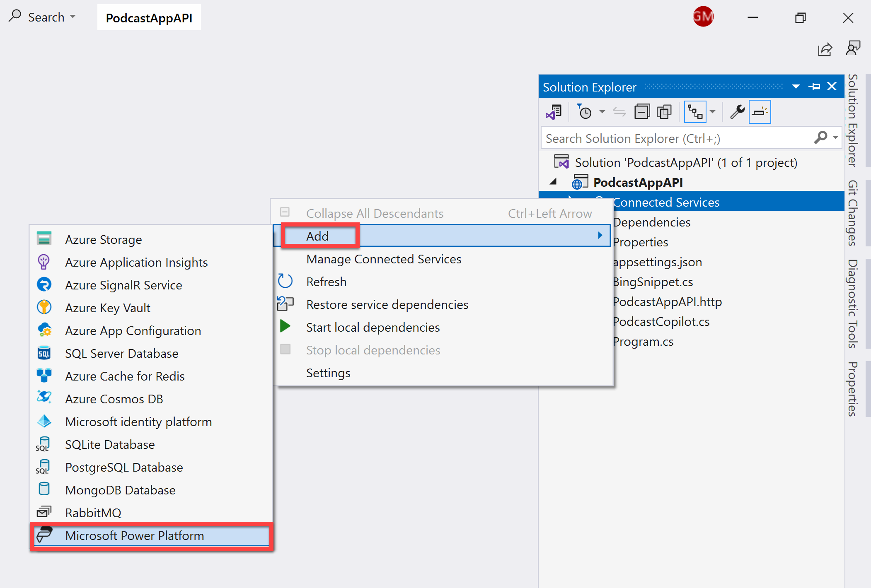Click the Show All Files toolbar icon
Image resolution: width=871 pixels, height=588 pixels.
(x=664, y=112)
